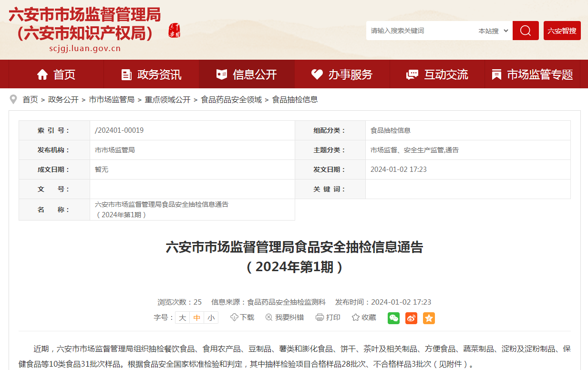588x370 pixels.
Task: Select the 市场监督、安全生产监管,通告 topic cell
Action: click(468, 150)
